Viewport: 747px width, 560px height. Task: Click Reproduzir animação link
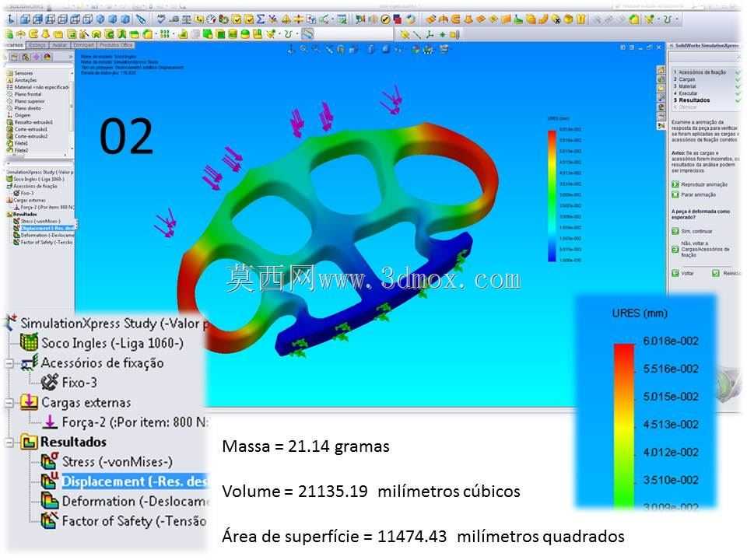click(x=700, y=184)
